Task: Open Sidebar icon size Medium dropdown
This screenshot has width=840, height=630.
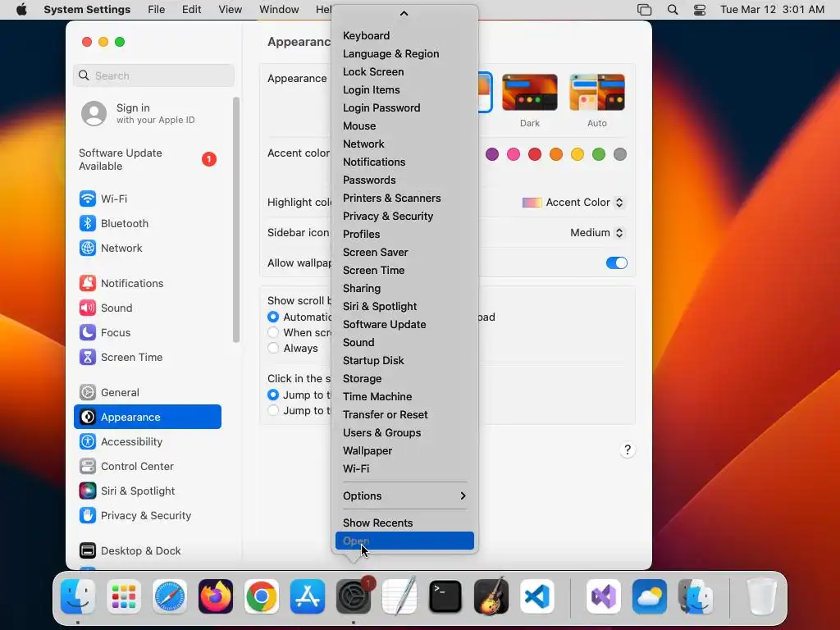Action: point(597,232)
